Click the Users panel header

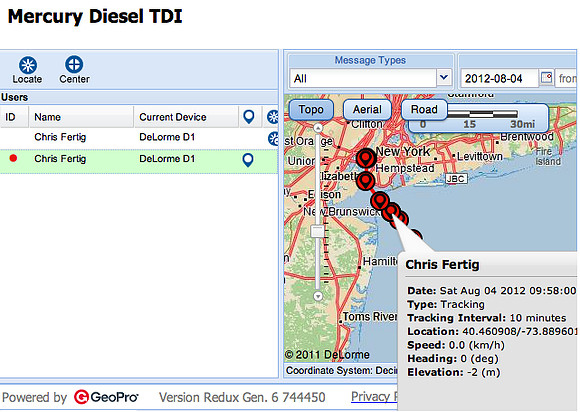click(x=139, y=97)
